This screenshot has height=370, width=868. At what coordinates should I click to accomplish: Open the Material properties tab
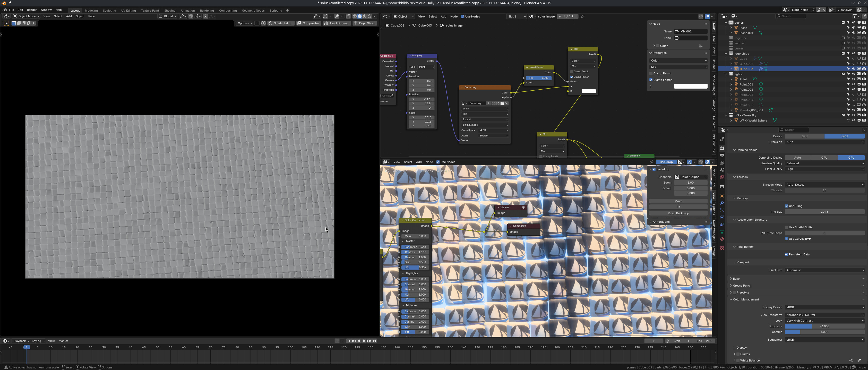(722, 239)
